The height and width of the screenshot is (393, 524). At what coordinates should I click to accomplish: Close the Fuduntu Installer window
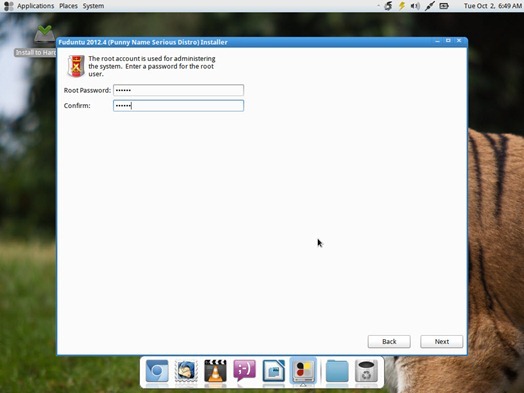pyautogui.click(x=459, y=41)
